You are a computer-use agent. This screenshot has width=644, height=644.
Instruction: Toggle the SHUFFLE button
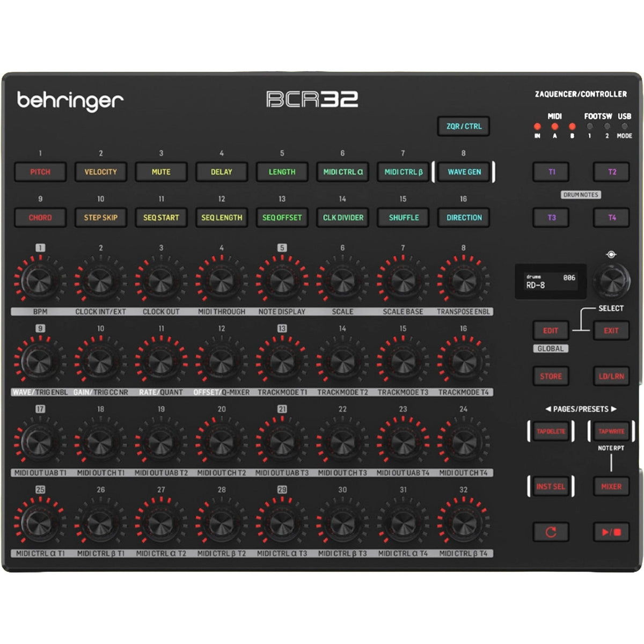(403, 217)
